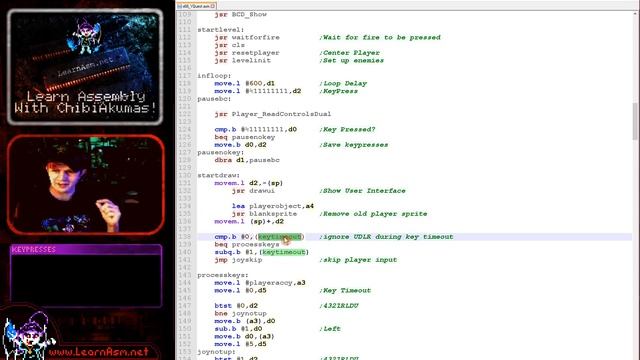Click the 'dbra d1,pausebc' instruction
The height and width of the screenshot is (360, 640).
(x=247, y=160)
